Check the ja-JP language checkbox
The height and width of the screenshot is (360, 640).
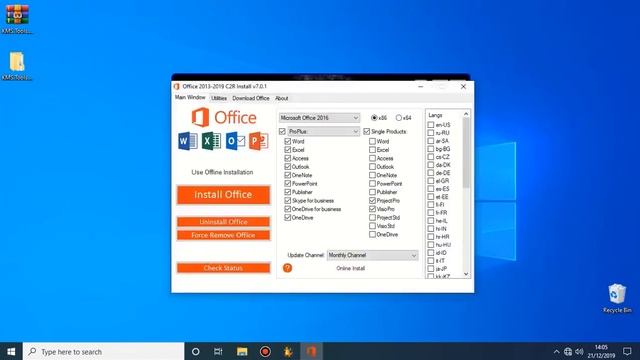[431, 269]
